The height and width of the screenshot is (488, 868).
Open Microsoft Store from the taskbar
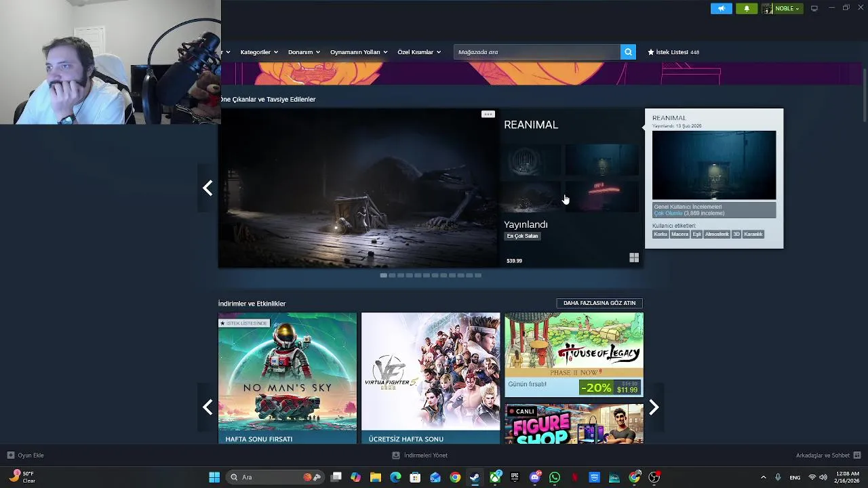click(x=415, y=477)
